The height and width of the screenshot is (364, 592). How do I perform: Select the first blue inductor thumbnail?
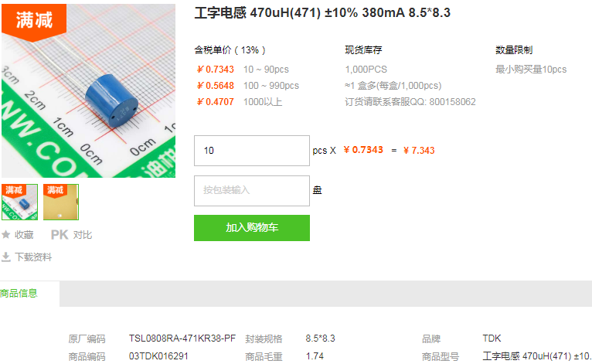coord(19,202)
